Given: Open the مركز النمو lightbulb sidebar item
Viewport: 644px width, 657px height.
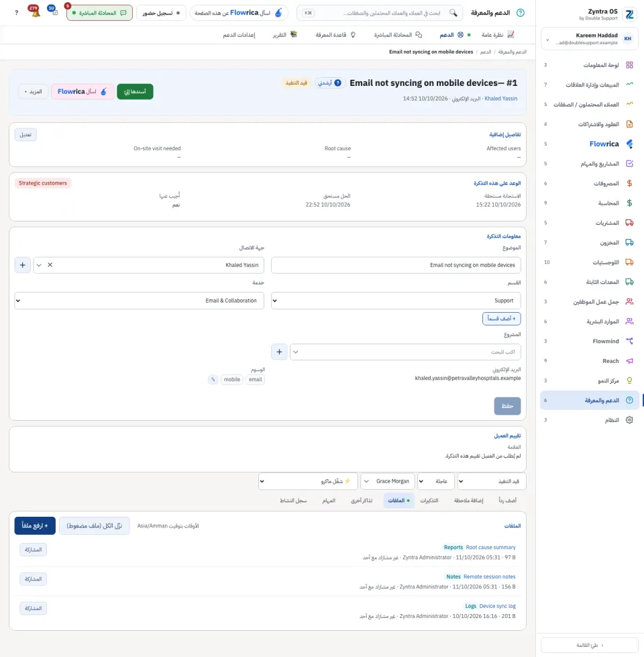Looking at the screenshot, I should coord(589,381).
